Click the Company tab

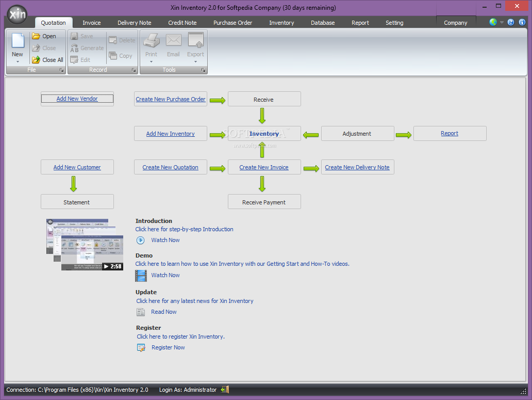click(x=456, y=23)
